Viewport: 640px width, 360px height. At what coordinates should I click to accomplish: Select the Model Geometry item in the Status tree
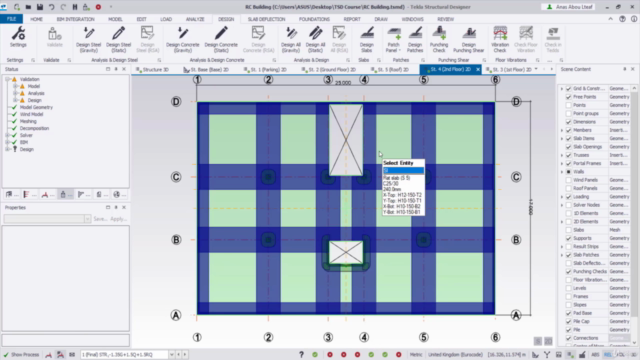click(36, 107)
